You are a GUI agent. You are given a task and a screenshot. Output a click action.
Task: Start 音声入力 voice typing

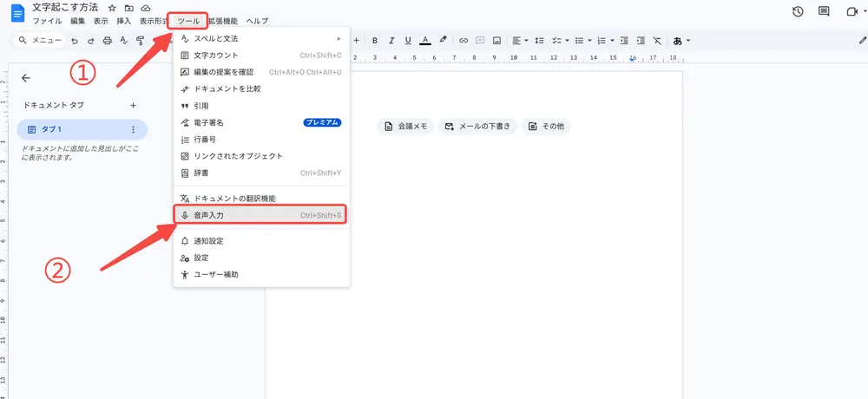click(261, 215)
